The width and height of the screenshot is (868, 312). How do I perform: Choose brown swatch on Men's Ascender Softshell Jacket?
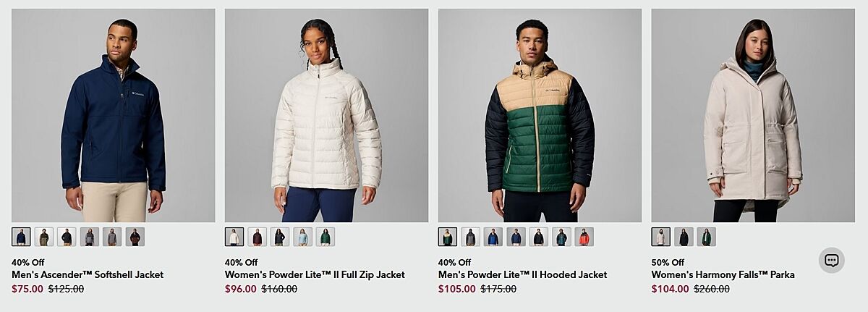click(x=135, y=237)
